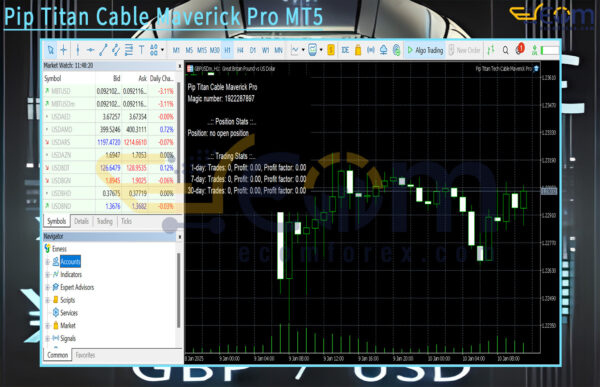Switch to Details tab
Screen dimensions: 600x387
[81, 221]
